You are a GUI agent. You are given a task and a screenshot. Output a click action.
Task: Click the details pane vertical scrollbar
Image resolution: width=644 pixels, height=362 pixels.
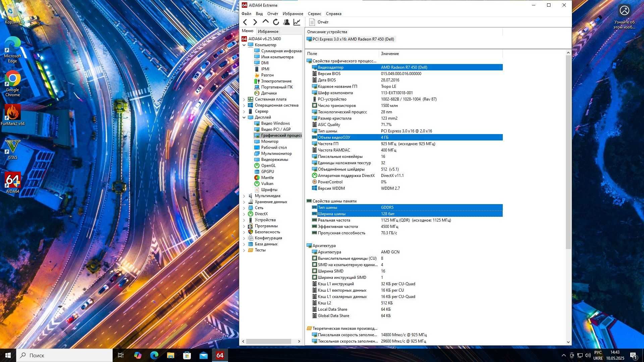568,153
